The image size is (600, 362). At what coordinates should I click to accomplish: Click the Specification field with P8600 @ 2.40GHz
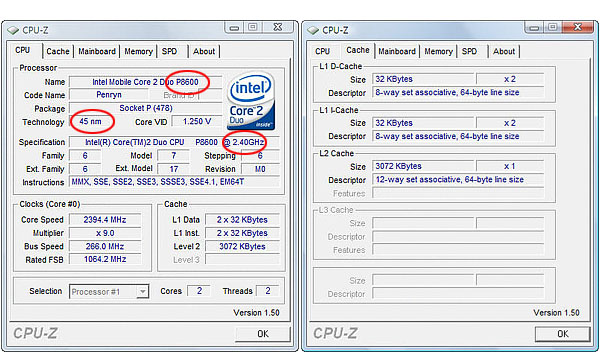[x=174, y=142]
